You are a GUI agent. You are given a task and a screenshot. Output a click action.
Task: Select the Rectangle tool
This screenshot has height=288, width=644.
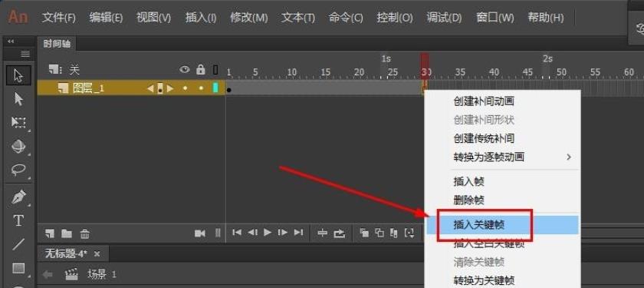click(x=18, y=268)
